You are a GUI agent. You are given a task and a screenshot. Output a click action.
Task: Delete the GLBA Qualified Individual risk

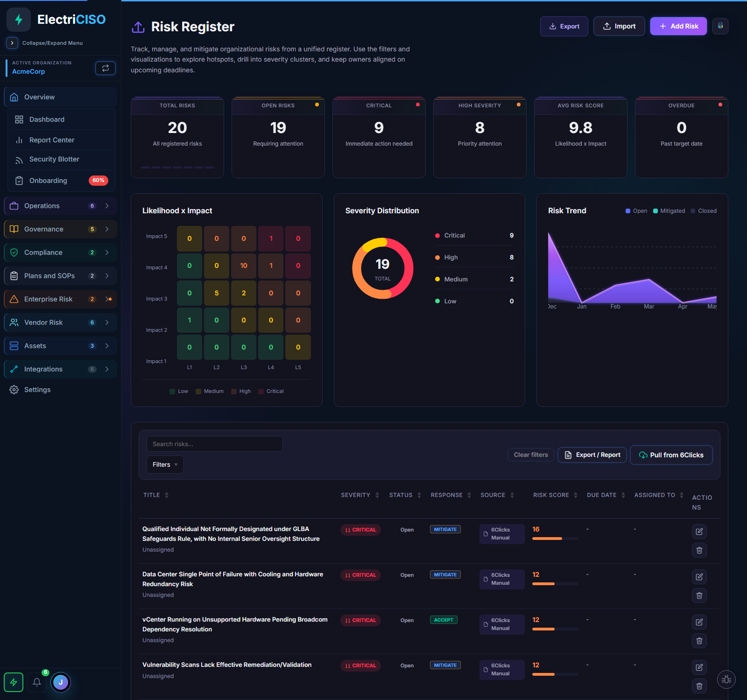point(699,550)
